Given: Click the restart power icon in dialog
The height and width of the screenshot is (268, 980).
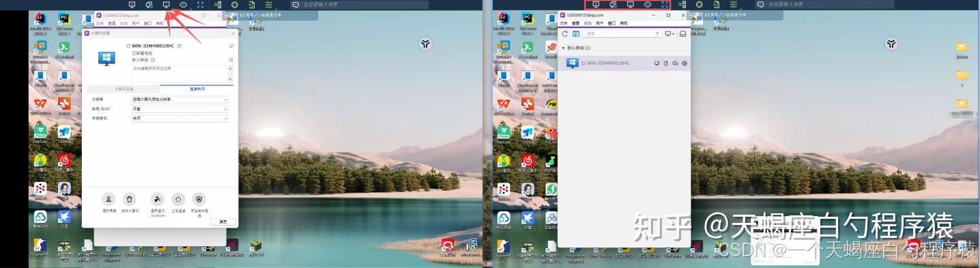Looking at the screenshot, I should (178, 199).
